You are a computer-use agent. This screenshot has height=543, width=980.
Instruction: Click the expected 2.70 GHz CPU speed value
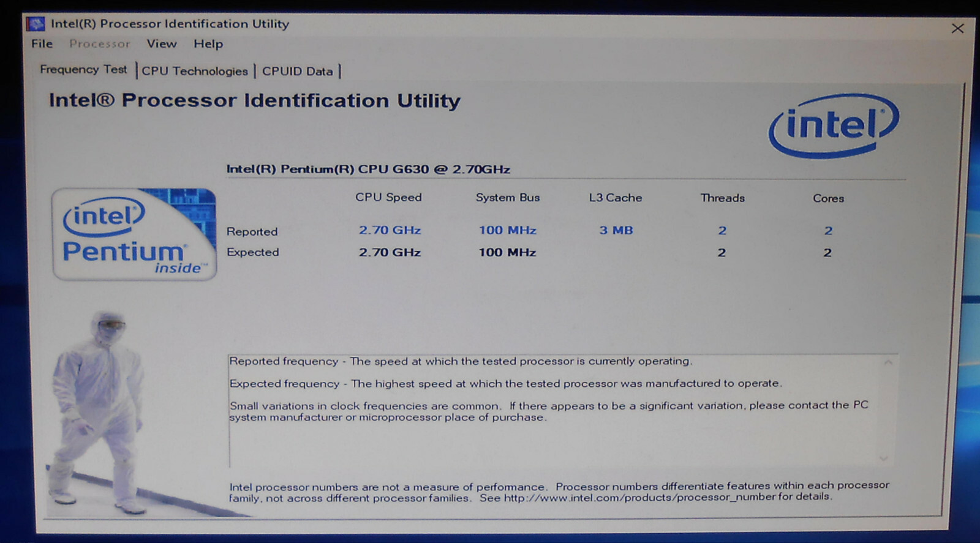point(390,252)
